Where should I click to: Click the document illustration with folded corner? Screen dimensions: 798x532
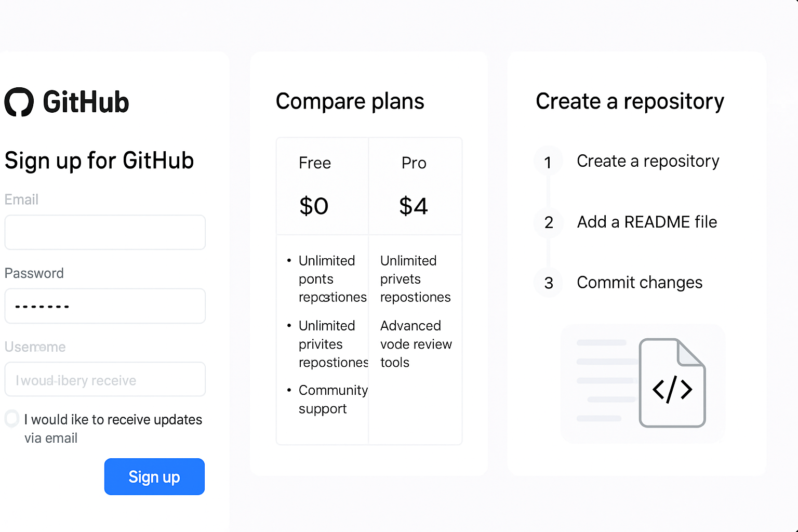pos(672,383)
